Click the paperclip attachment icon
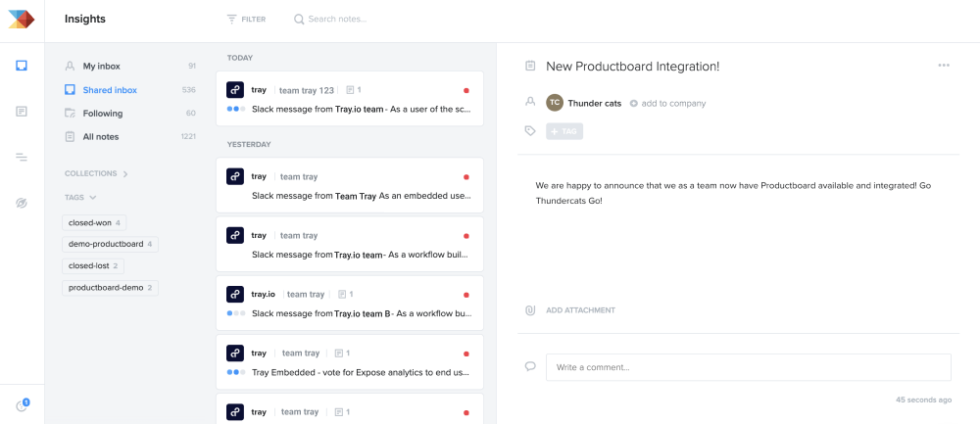980x424 pixels. click(530, 310)
